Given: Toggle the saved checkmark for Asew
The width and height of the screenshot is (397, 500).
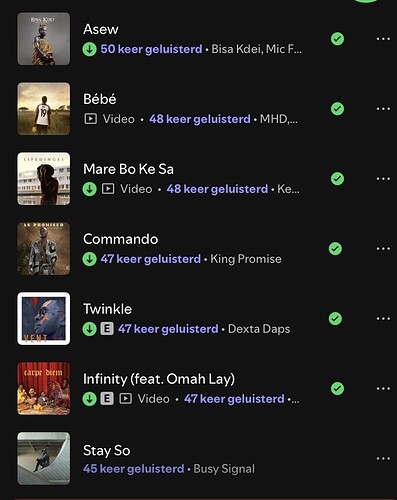Looking at the screenshot, I should [x=337, y=39].
